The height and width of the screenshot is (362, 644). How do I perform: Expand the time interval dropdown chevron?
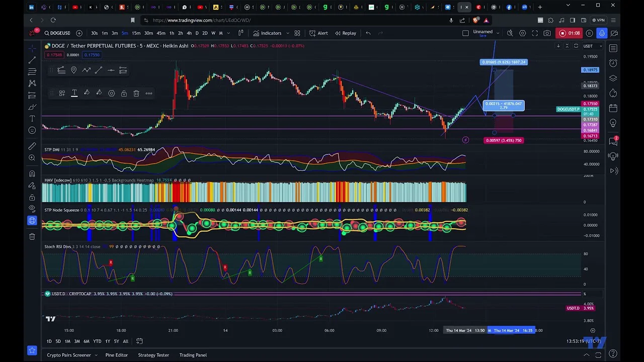tap(228, 33)
